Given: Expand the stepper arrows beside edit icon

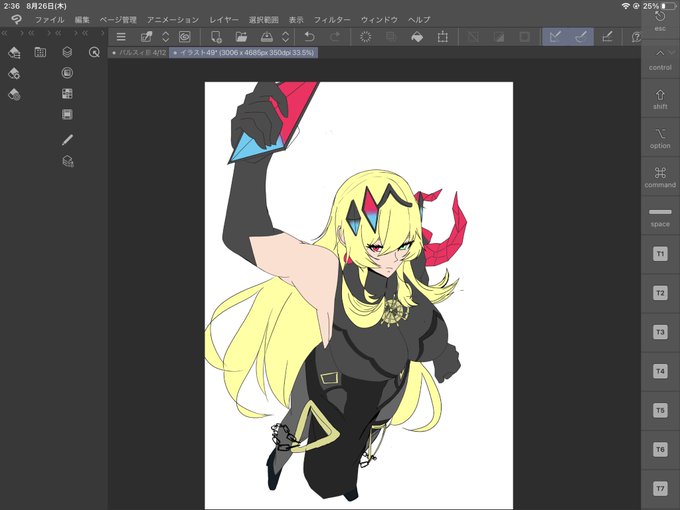Looking at the screenshot, I should tap(165, 37).
